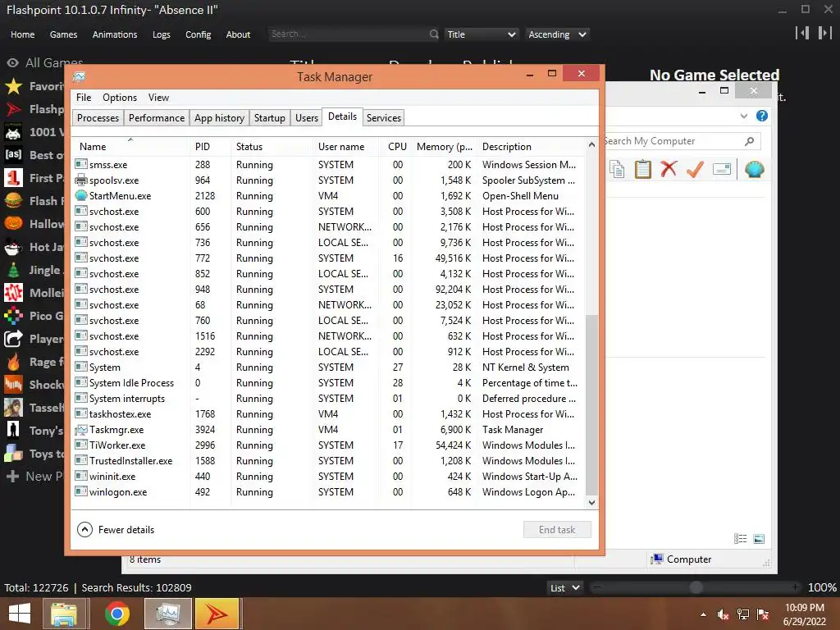Open the List layout dropdown

click(x=565, y=587)
